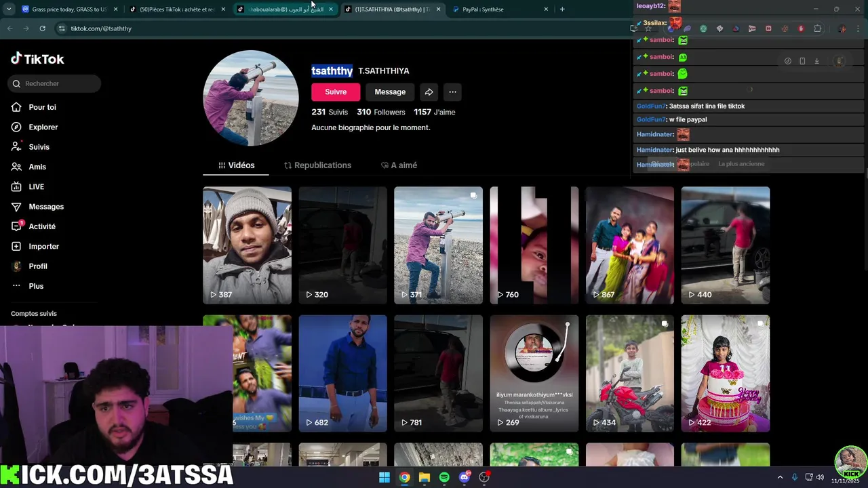Click the TikTok logo
This screenshot has height=488, width=868.
tap(37, 59)
